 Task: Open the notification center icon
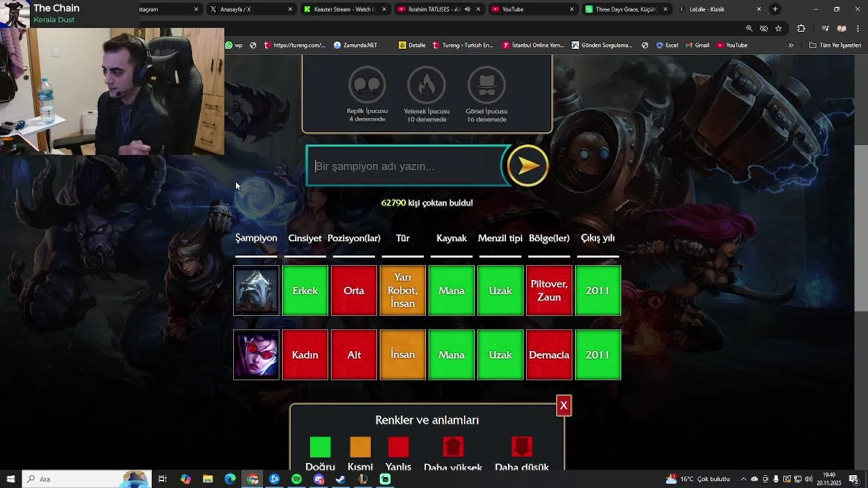[854, 479]
